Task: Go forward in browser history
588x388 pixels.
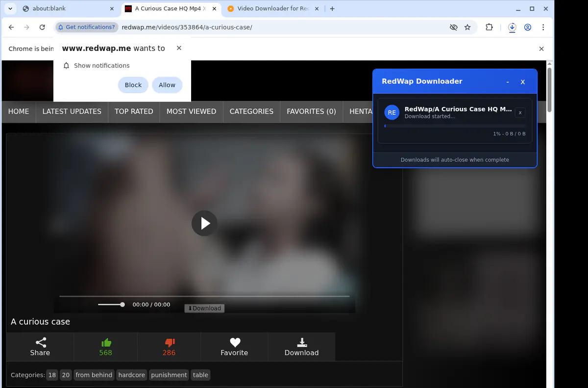Action: click(x=27, y=27)
